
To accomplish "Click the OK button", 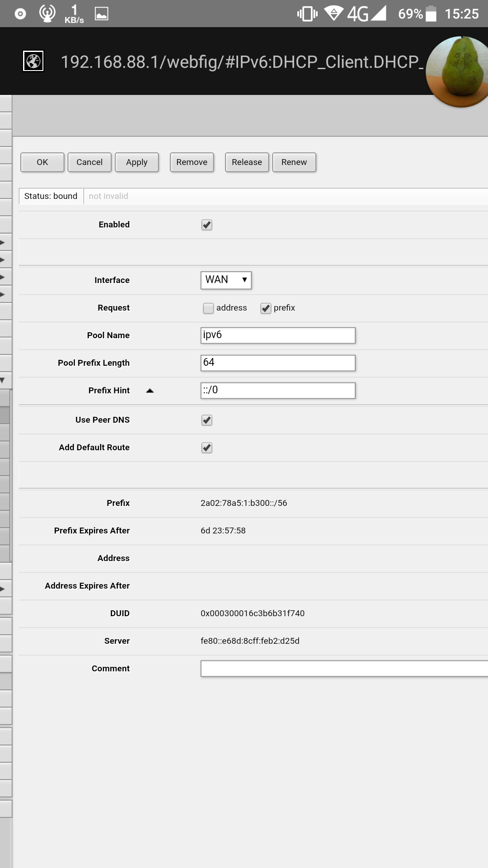I will 42,162.
